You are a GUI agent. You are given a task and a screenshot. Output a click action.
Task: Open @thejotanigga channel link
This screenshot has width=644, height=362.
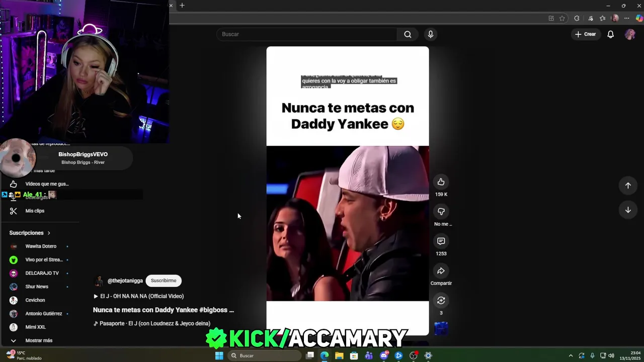[x=125, y=281]
